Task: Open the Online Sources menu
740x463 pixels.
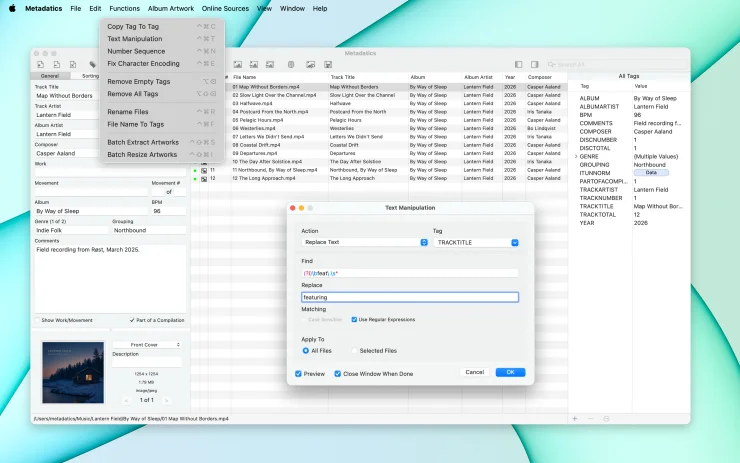Action: point(225,8)
